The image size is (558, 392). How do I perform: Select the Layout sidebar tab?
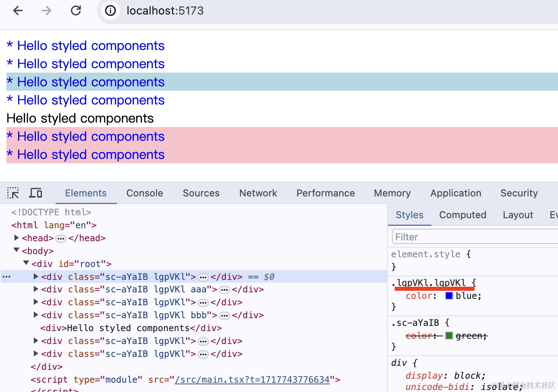click(518, 215)
